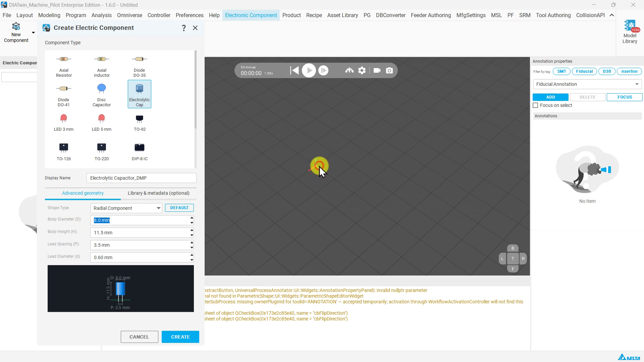644x362 pixels.
Task: Step the simulation forward one frame
Action: click(323, 70)
